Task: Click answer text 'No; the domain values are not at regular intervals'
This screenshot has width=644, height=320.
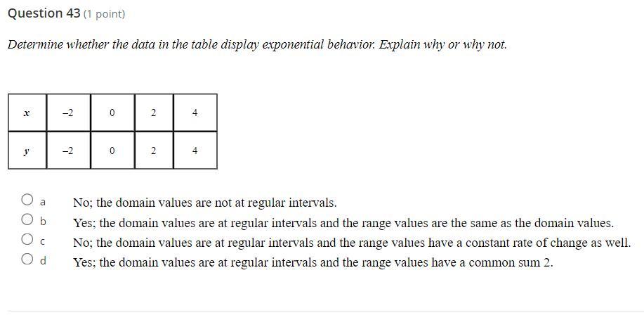Action: 205,203
